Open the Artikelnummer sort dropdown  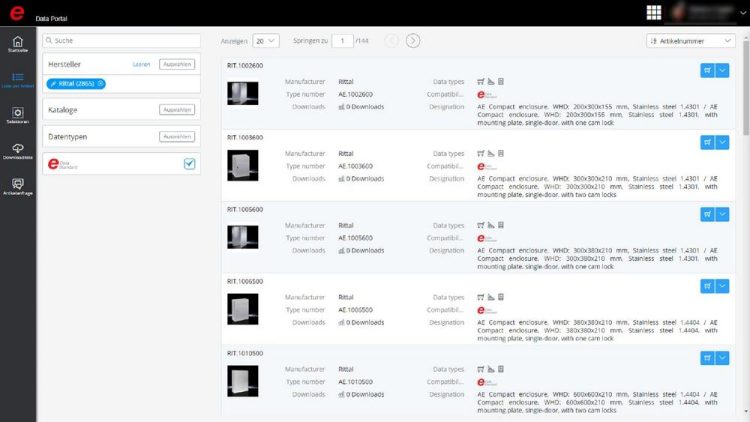[691, 41]
